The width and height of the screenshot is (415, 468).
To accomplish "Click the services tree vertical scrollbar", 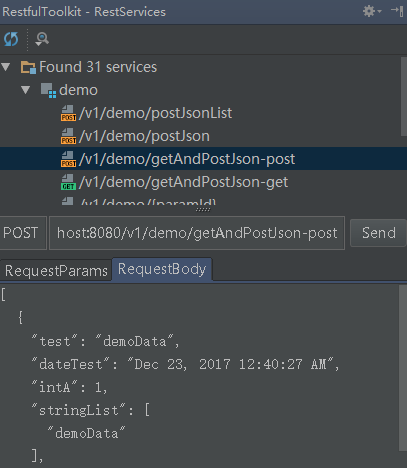I will pyautogui.click(x=403, y=97).
